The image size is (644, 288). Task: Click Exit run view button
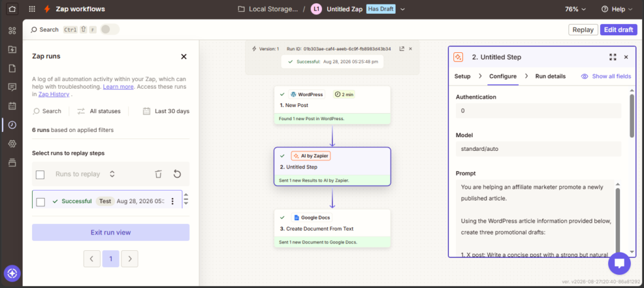pyautogui.click(x=111, y=233)
